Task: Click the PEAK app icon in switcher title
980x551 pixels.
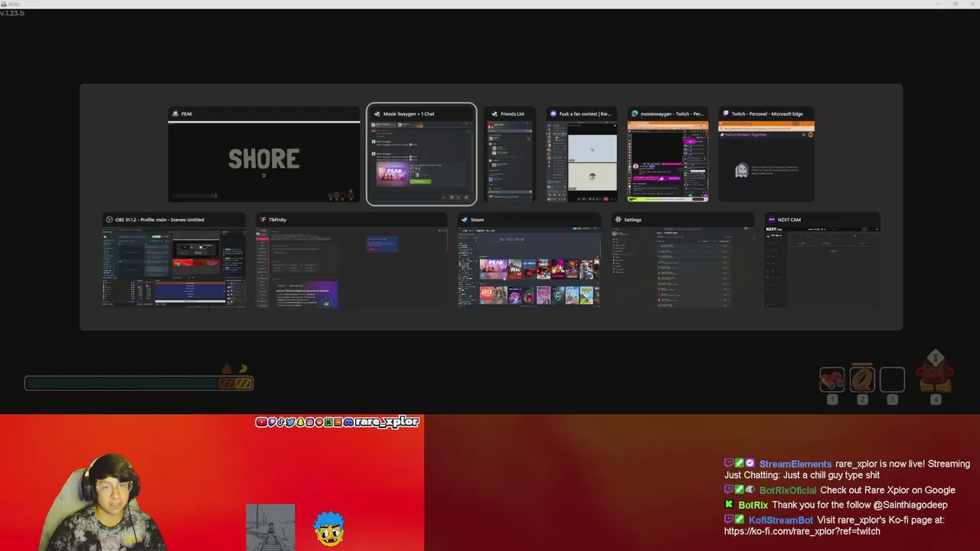Action: click(x=175, y=114)
